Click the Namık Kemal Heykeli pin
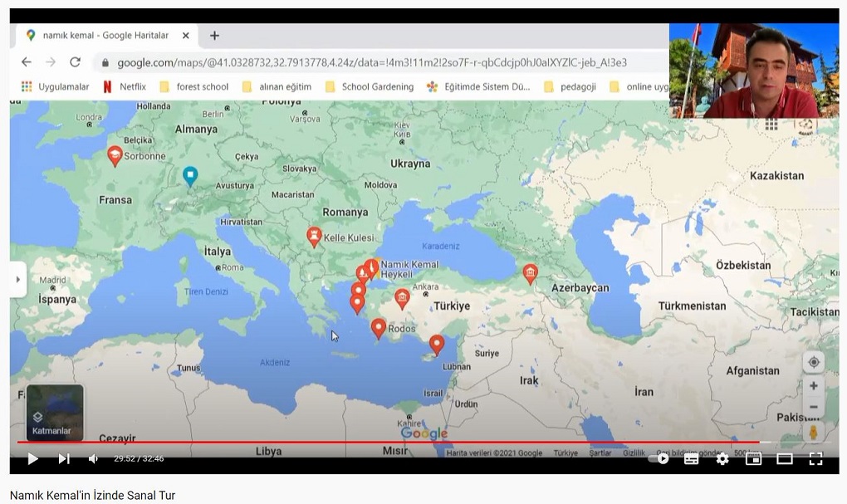The image size is (847, 504). (x=371, y=268)
